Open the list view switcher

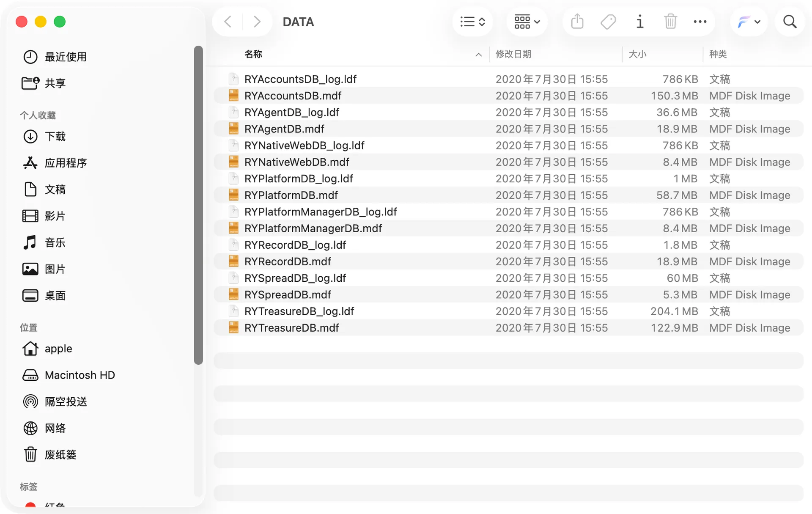472,22
